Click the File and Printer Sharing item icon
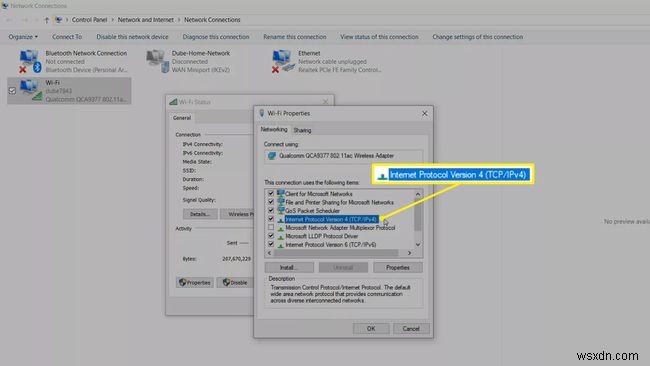Screen dimensions: 650x366 (281, 202)
